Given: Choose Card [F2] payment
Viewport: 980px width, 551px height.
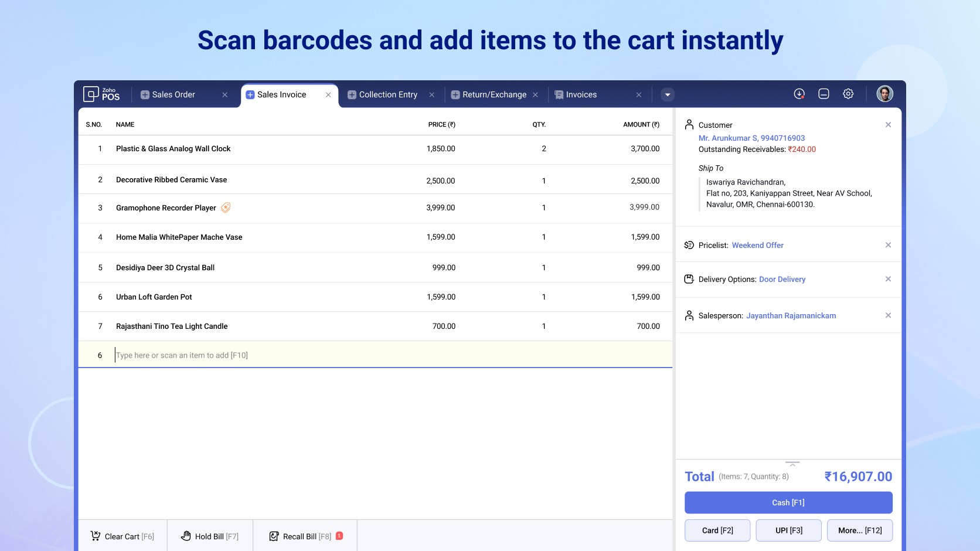Looking at the screenshot, I should (717, 530).
